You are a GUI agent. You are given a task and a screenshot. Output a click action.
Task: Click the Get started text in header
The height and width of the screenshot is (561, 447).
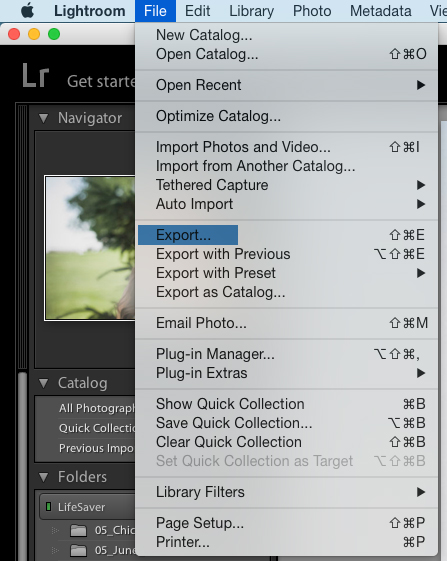101,81
